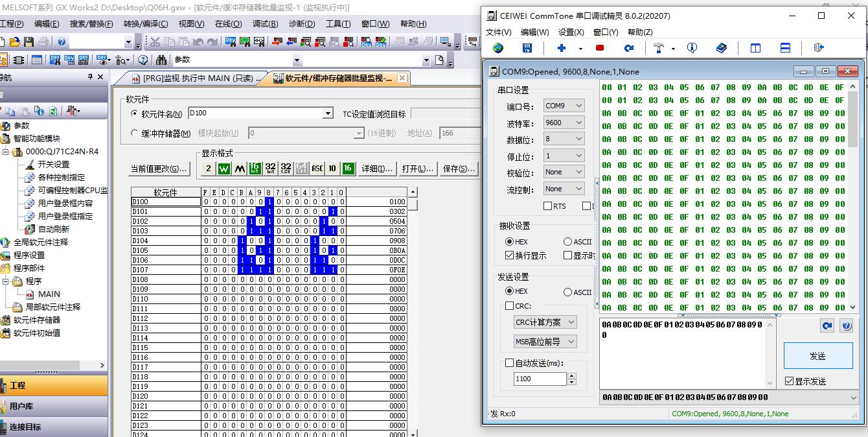Click the 当前值更改(G)... button
Image resolution: width=868 pixels, height=437 pixels.
pyautogui.click(x=159, y=169)
